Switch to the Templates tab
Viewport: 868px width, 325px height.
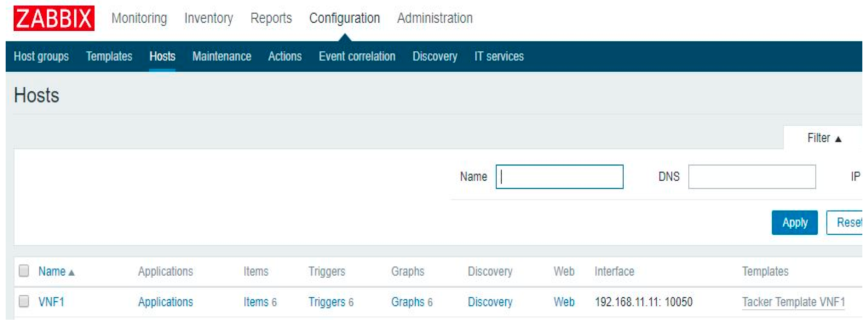point(109,56)
